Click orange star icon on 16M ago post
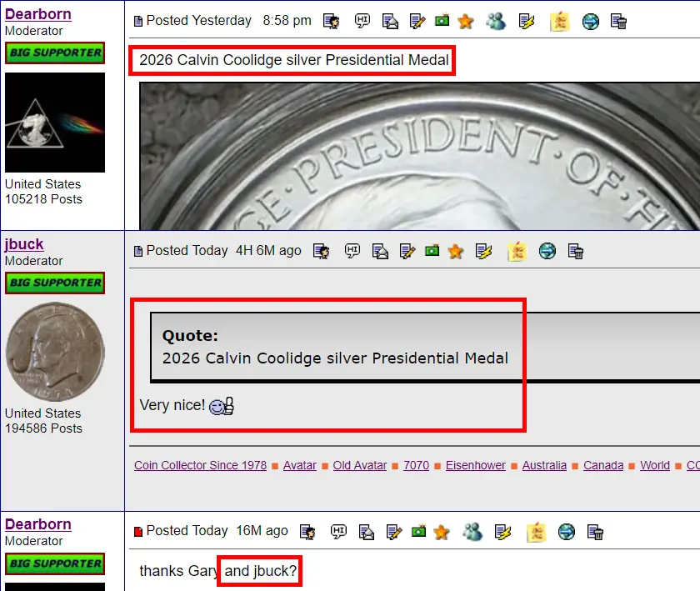The height and width of the screenshot is (591, 700). point(442,532)
